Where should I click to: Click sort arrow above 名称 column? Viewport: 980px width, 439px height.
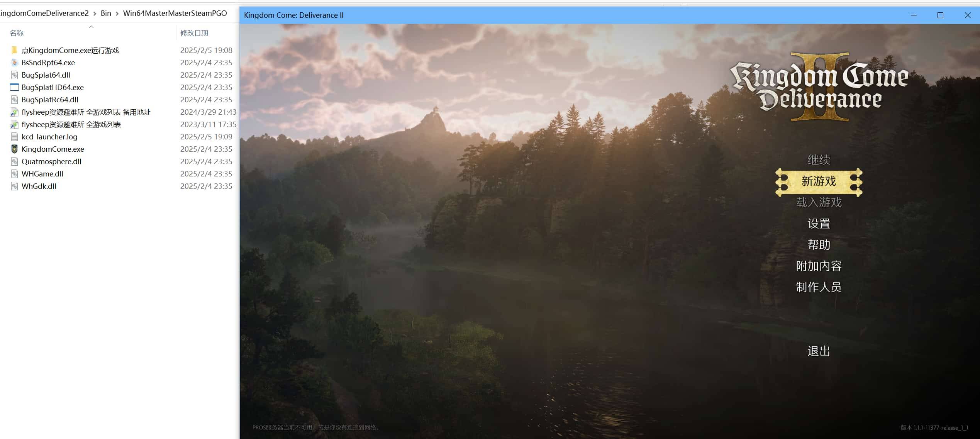coord(91,27)
